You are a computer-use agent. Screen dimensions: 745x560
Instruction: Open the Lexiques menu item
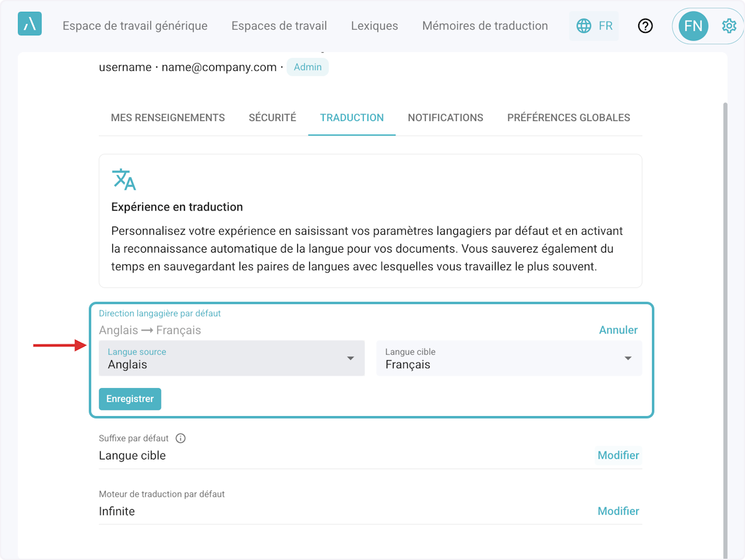[x=374, y=26]
